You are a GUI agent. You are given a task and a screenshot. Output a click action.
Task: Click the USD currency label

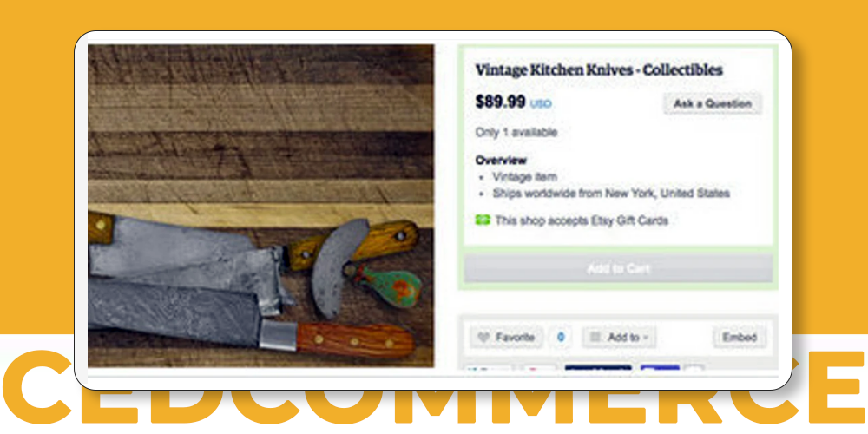coord(541,104)
